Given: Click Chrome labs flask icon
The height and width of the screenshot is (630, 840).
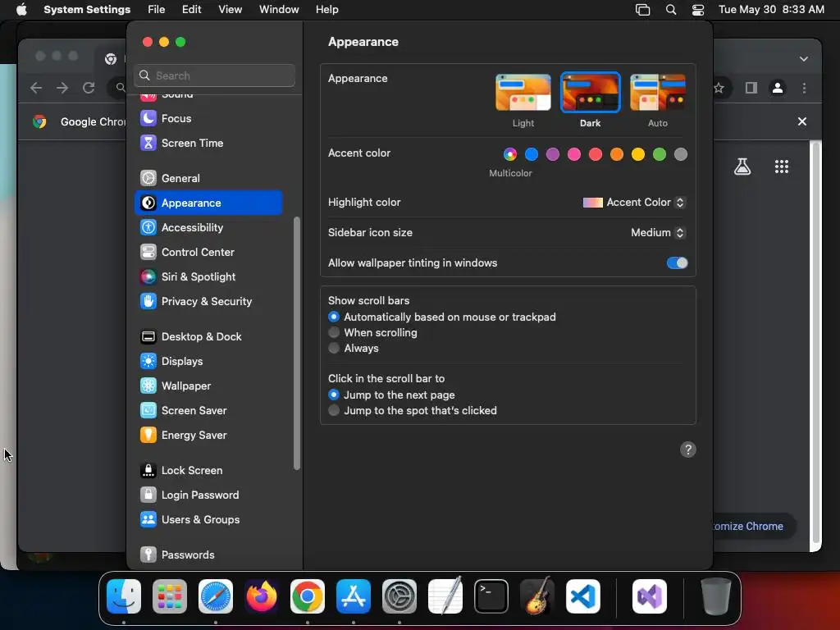Looking at the screenshot, I should tap(742, 167).
